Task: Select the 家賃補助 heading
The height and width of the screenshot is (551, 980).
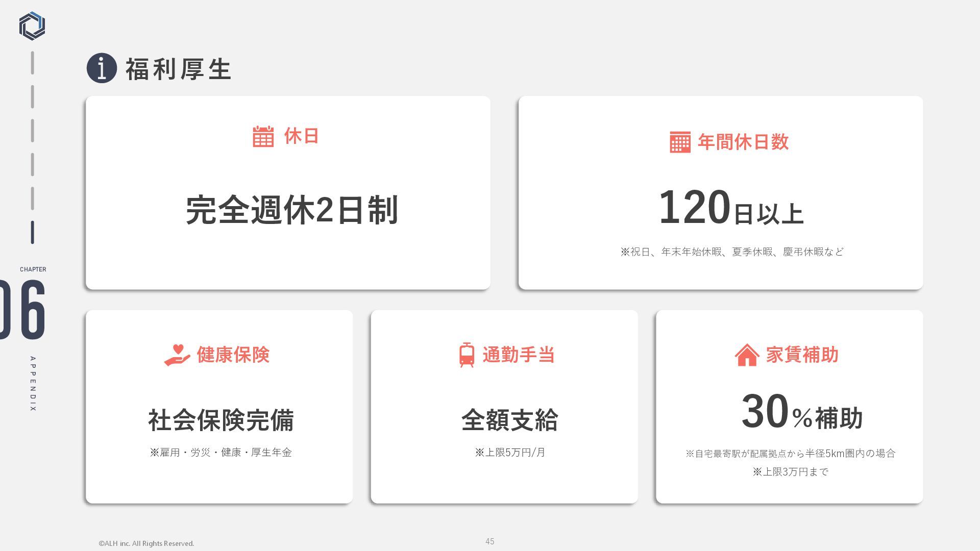Action: click(x=802, y=355)
